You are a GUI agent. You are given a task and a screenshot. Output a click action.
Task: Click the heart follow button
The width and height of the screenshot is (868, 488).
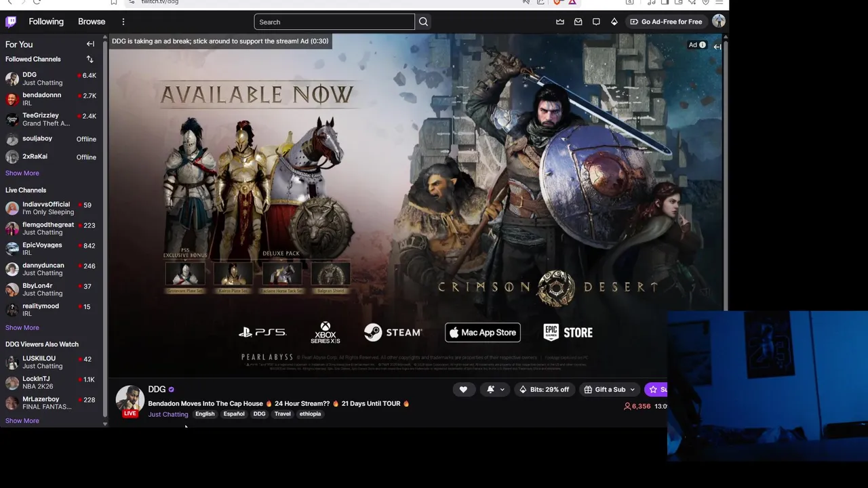pyautogui.click(x=463, y=389)
